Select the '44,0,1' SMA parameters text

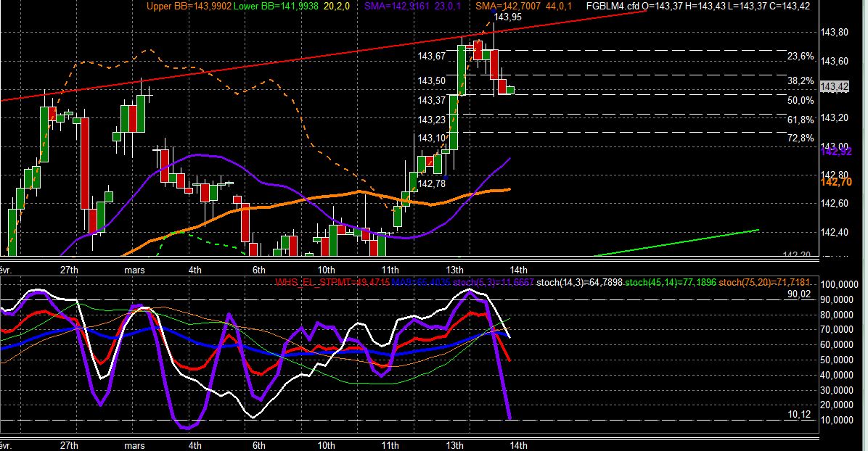pyautogui.click(x=559, y=6)
